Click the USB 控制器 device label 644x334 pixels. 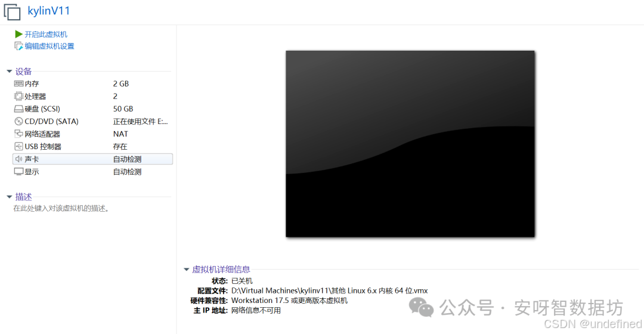[x=43, y=147]
